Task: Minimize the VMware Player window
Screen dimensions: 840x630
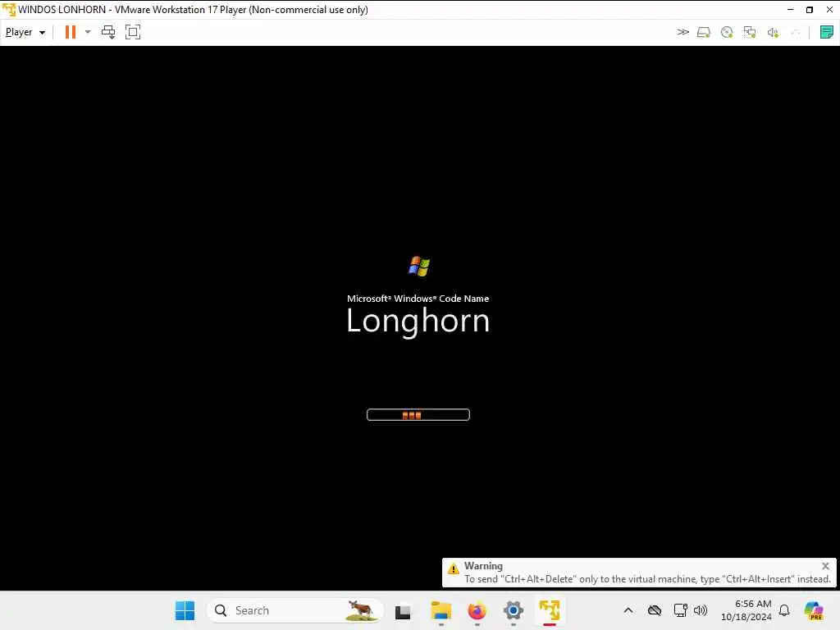Action: pos(790,10)
